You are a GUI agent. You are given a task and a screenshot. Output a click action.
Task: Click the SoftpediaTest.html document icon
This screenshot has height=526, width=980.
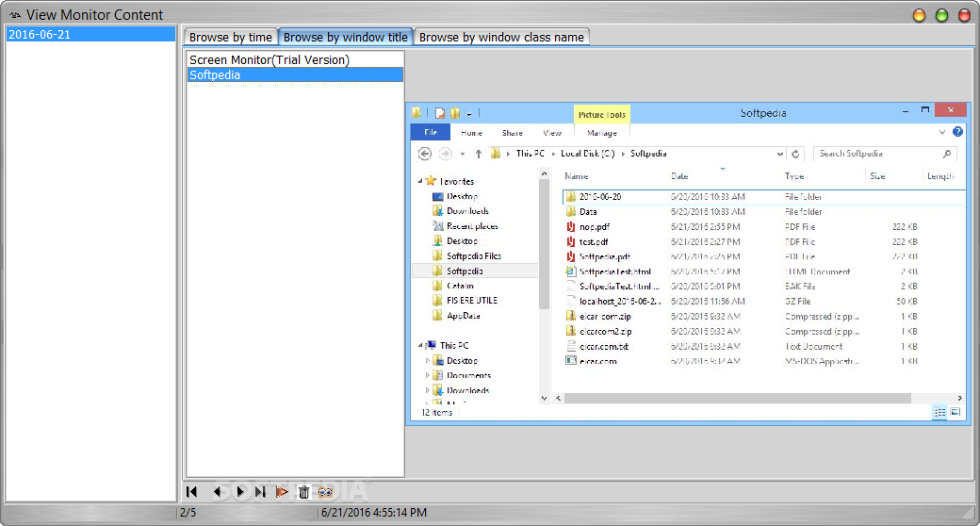pyautogui.click(x=571, y=271)
